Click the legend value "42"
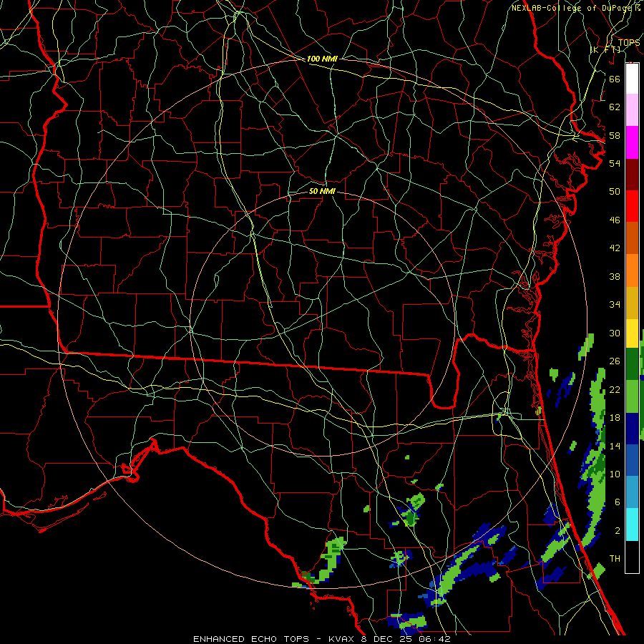 click(x=615, y=248)
